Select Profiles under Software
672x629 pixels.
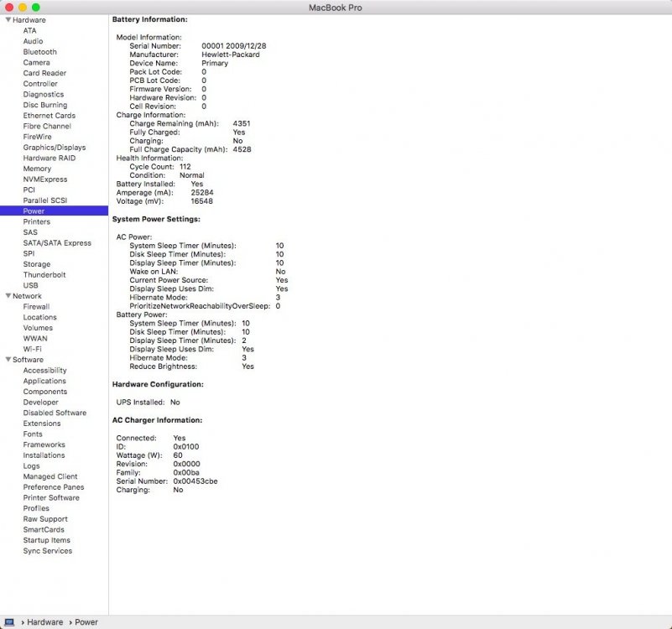(36, 508)
